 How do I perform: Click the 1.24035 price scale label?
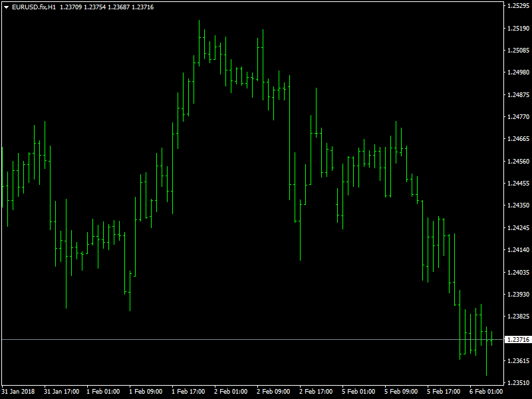click(518, 272)
